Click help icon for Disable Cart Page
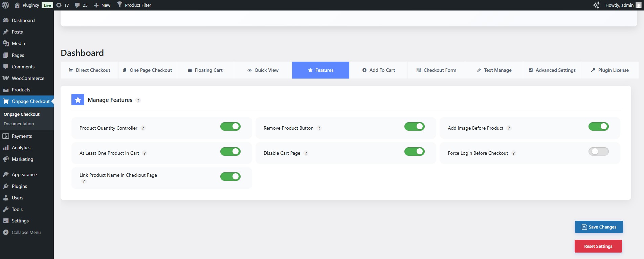The width and height of the screenshot is (644, 259). (x=306, y=153)
